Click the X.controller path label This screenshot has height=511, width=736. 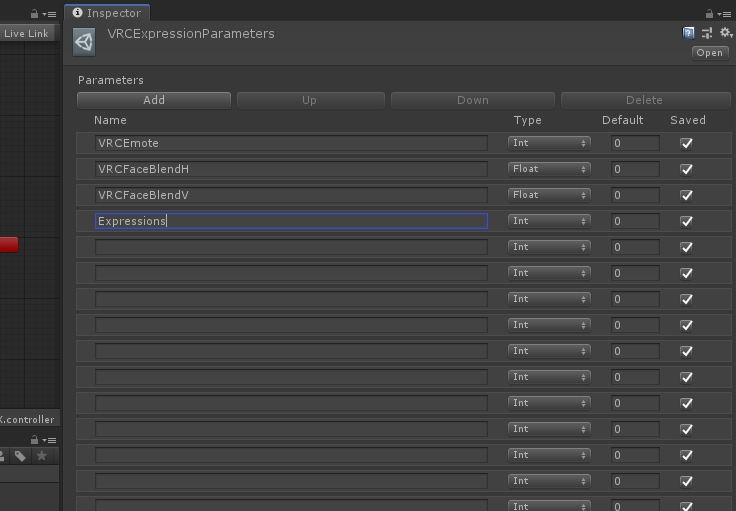click(27, 419)
